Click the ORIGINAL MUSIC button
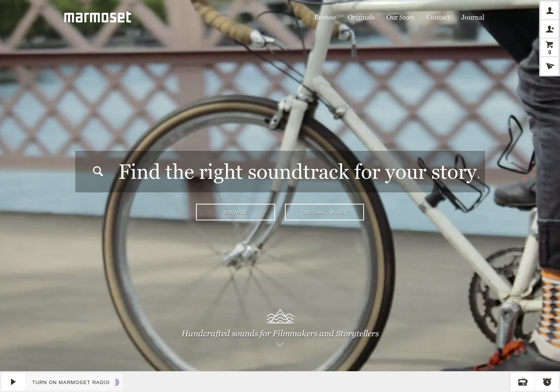 [324, 212]
